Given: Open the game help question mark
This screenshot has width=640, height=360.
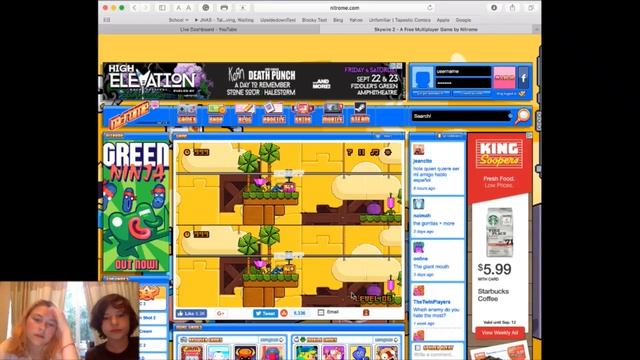Looking at the screenshot, I should click(x=349, y=152).
